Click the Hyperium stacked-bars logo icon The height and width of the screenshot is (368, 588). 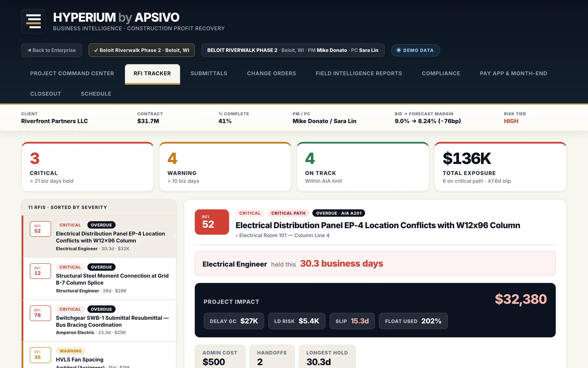[33, 21]
